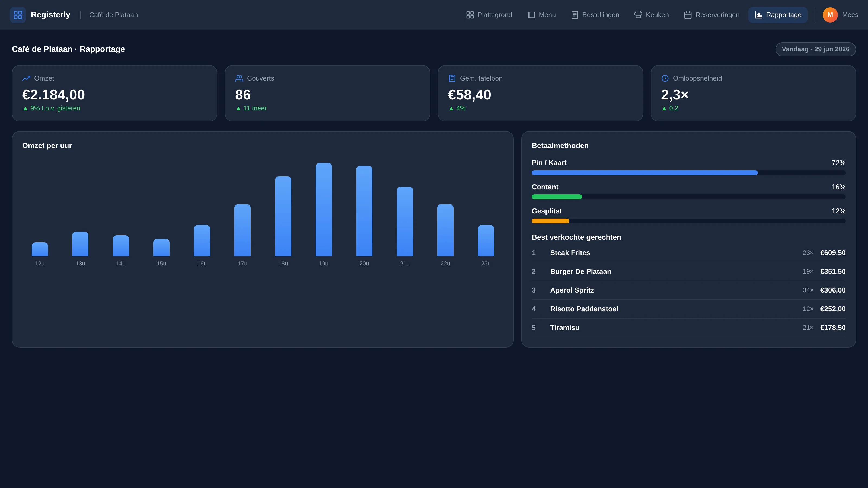Click the 2,3× Omloopsnelheid value

coord(675,95)
